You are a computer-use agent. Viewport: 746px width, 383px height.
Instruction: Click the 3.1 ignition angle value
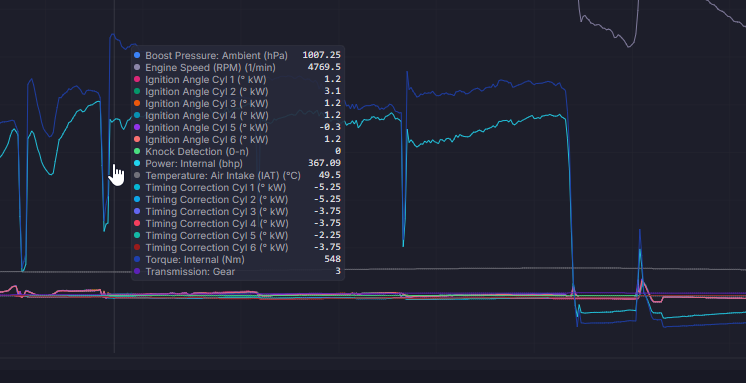(x=334, y=91)
